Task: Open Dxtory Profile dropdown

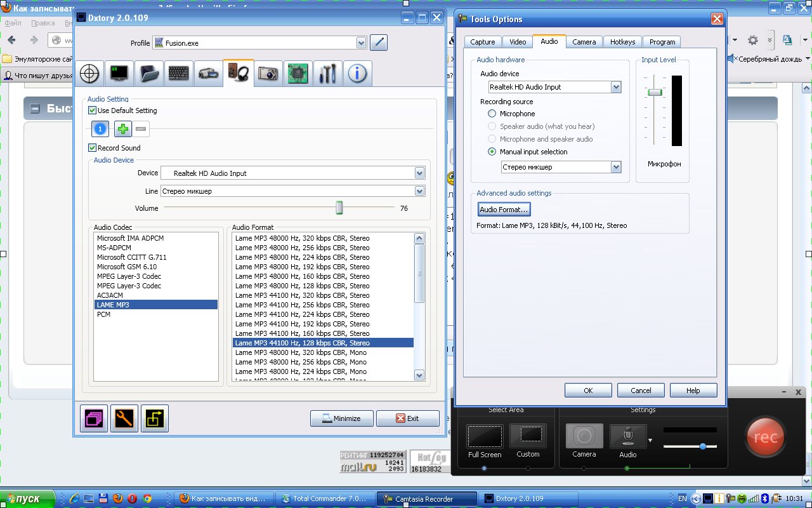Action: (x=362, y=43)
